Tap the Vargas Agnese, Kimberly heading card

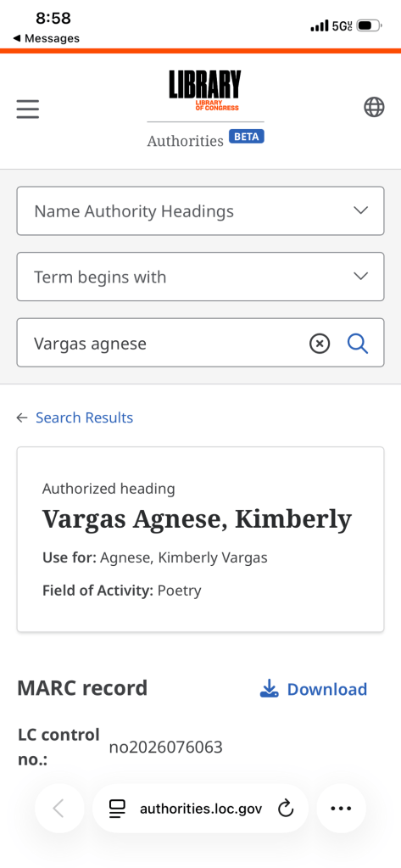(x=200, y=539)
